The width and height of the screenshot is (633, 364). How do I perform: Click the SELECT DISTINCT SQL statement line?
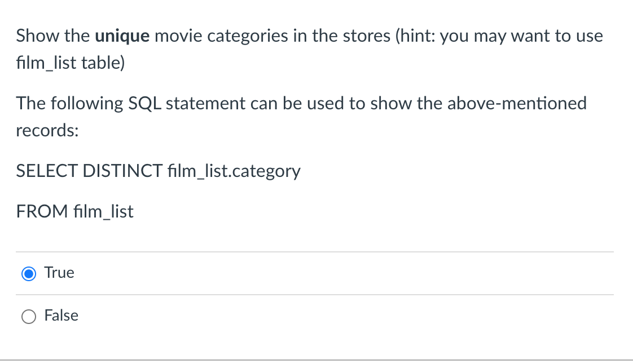click(x=158, y=171)
